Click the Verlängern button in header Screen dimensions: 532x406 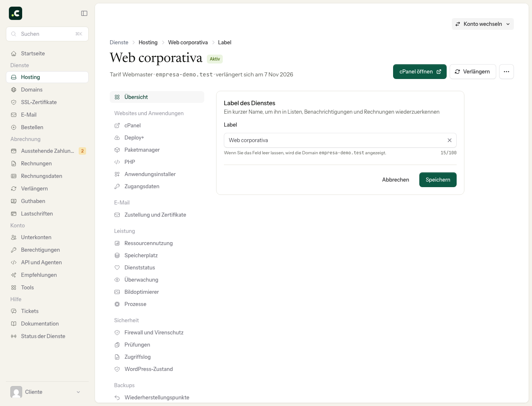click(473, 72)
